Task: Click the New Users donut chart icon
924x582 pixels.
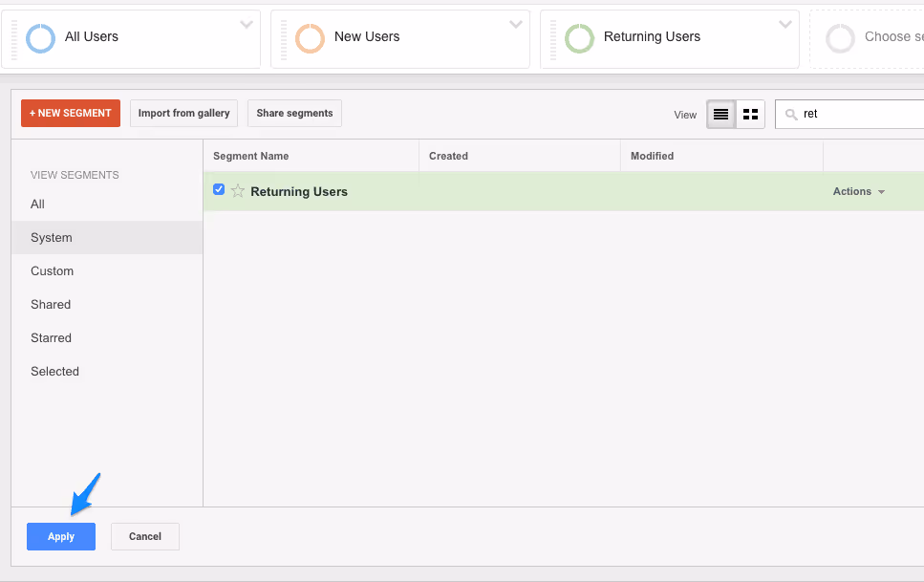Action: tap(309, 37)
